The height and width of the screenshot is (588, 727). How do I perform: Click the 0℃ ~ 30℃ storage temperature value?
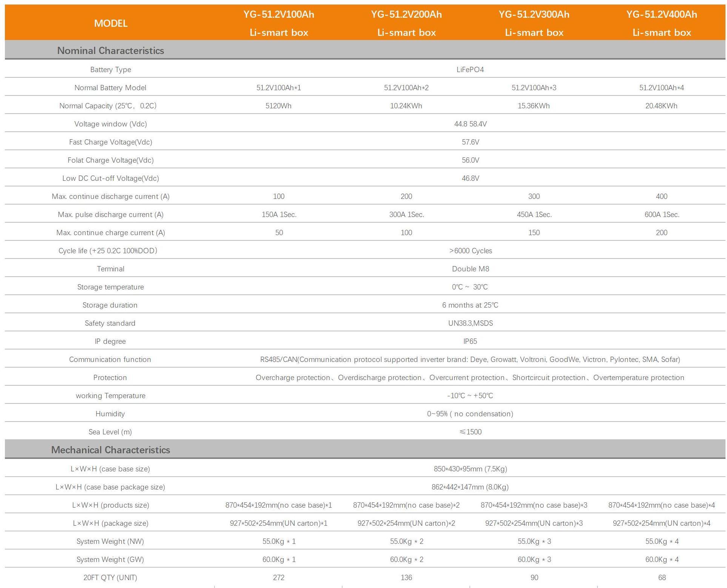tap(470, 287)
